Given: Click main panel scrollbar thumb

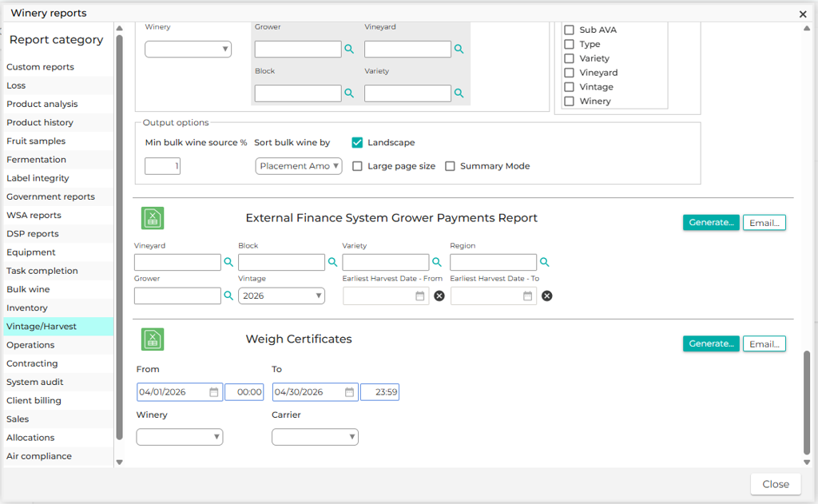Looking at the screenshot, I should [x=807, y=403].
